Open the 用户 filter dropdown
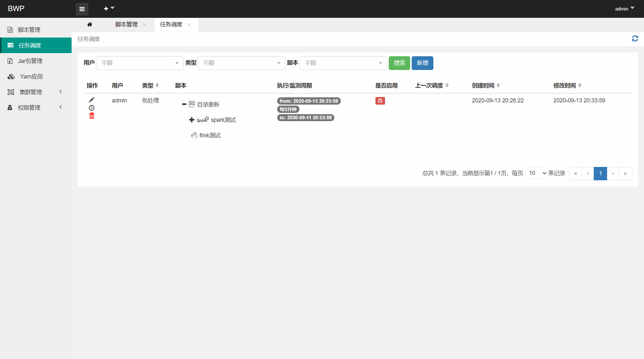 139,63
